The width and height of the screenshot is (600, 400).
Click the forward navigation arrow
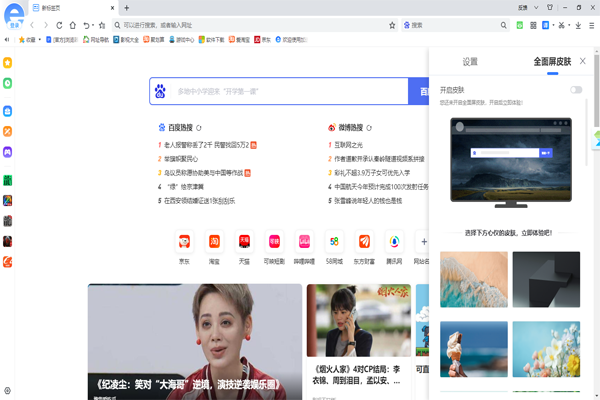(46, 25)
